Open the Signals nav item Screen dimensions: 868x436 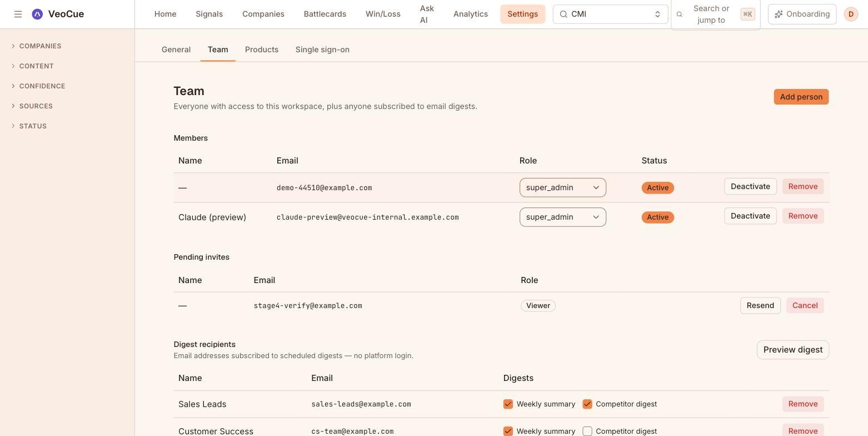pos(209,14)
